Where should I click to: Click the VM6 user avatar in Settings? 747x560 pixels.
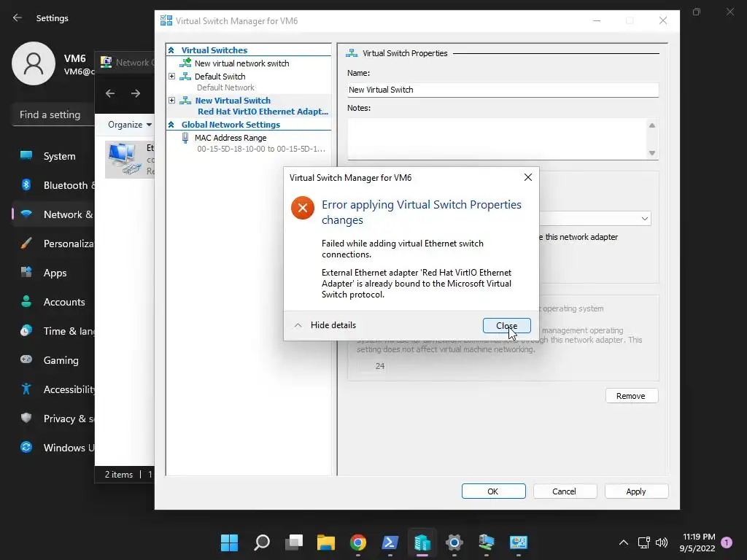[x=34, y=63]
